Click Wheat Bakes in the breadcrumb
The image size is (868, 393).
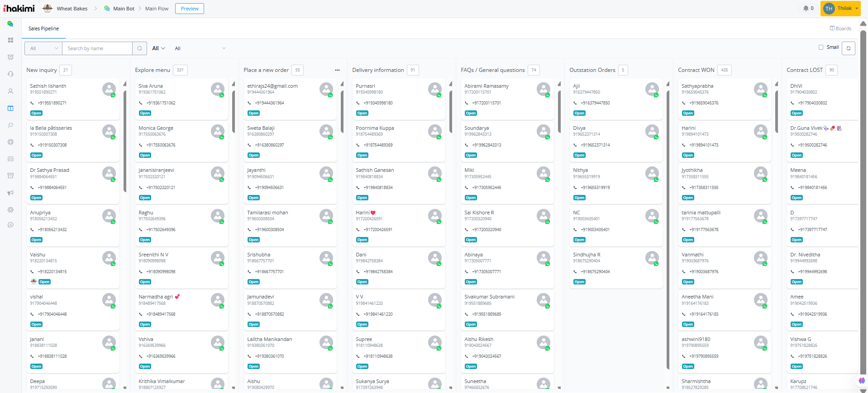pyautogui.click(x=72, y=9)
